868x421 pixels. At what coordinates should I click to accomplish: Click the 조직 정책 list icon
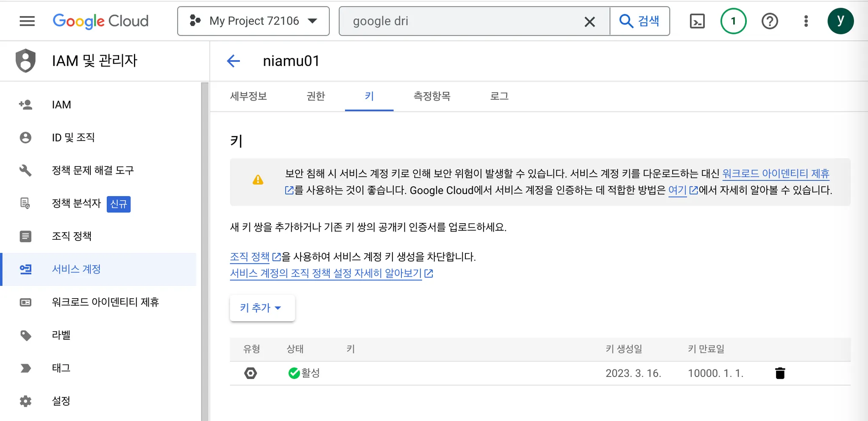[x=25, y=236]
